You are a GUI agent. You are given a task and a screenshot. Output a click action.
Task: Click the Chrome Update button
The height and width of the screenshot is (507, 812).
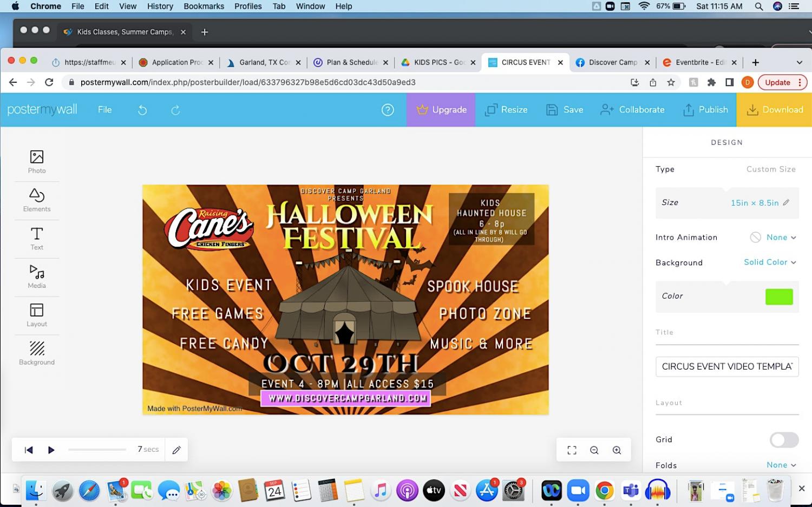783,82
